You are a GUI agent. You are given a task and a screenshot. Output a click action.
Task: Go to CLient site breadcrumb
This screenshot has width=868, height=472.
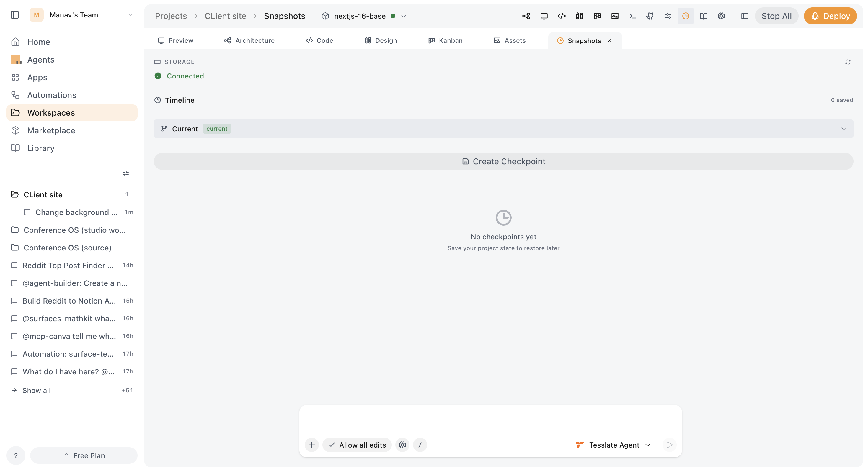(x=226, y=16)
